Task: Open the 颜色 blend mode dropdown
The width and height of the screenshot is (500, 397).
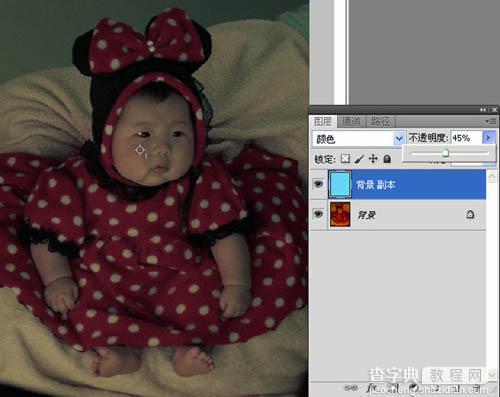Action: 359,139
